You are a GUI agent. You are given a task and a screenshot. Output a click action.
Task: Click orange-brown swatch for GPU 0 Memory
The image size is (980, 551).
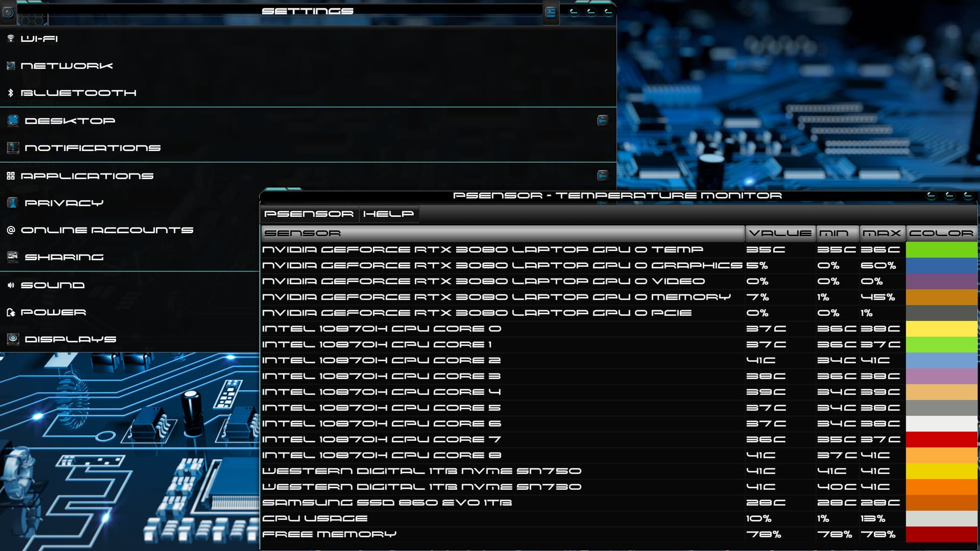942,297
